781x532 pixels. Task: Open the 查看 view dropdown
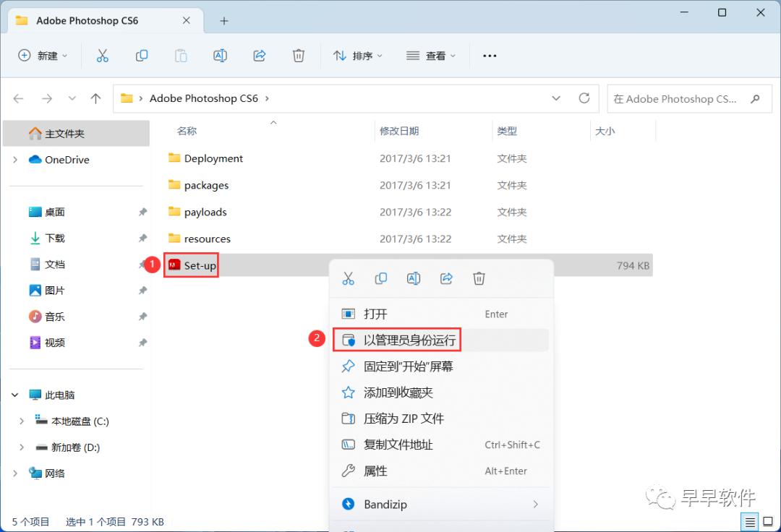coord(432,56)
